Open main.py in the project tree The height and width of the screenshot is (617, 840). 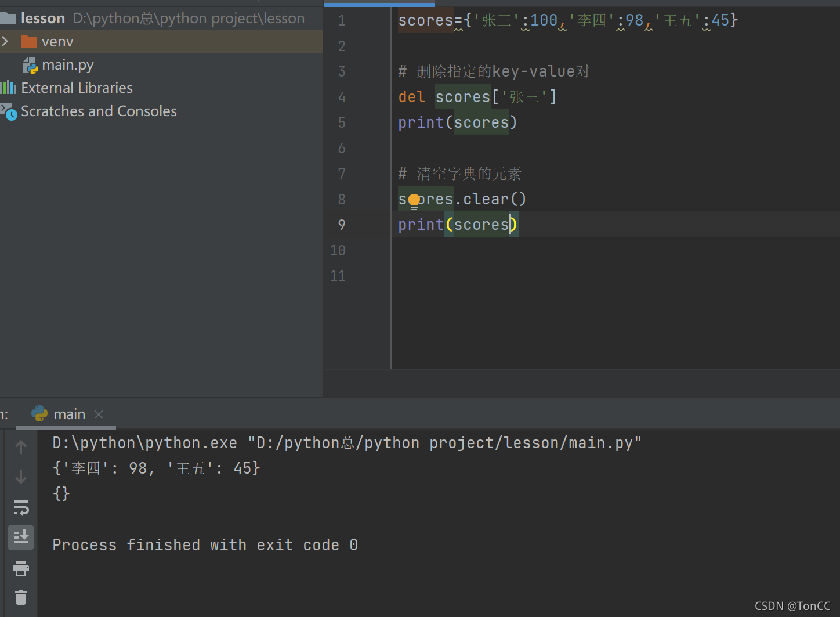pyautogui.click(x=68, y=65)
